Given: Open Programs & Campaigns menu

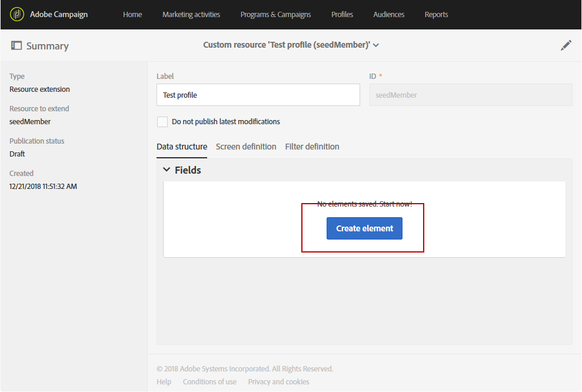Looking at the screenshot, I should [276, 15].
